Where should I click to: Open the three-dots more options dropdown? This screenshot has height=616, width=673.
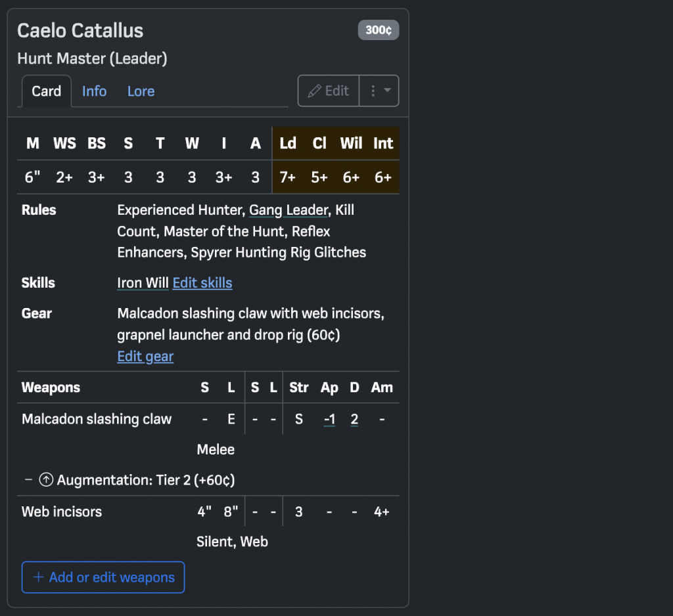pos(379,91)
